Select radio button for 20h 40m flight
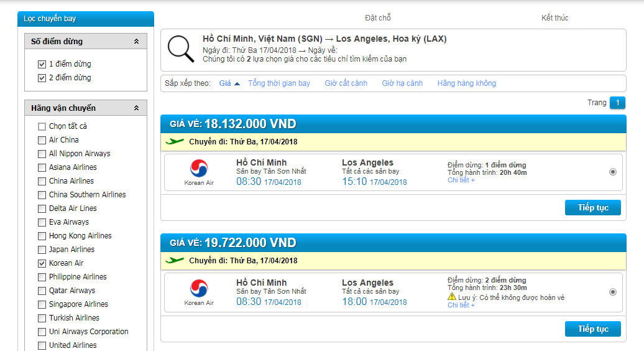 click(613, 172)
